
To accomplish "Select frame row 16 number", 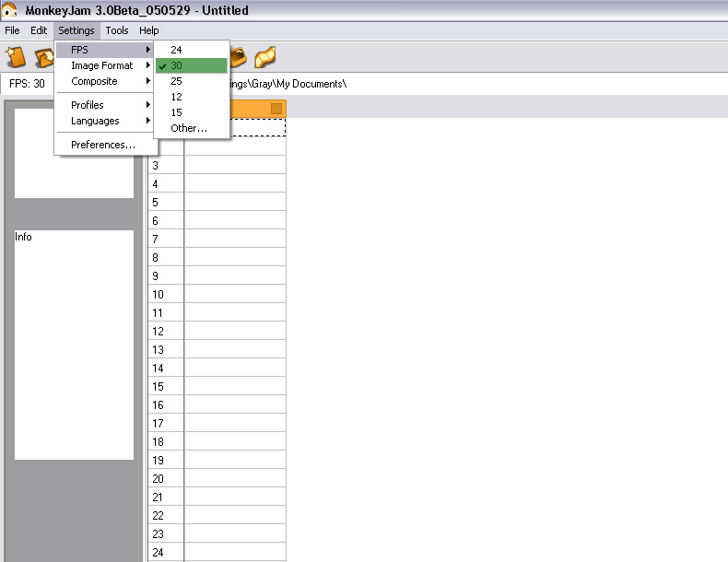I will [x=166, y=404].
